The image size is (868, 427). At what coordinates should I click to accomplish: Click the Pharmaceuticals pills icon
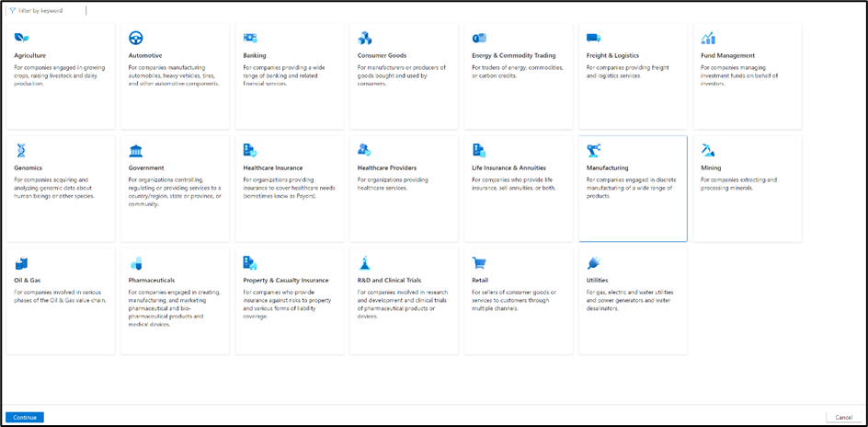(136, 262)
